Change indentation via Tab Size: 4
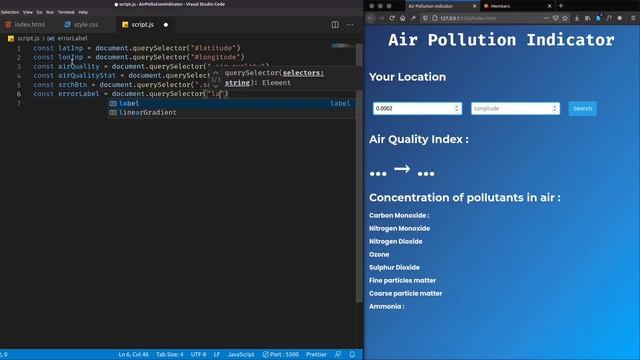Viewport: 640px width, 360px height. pos(170,354)
